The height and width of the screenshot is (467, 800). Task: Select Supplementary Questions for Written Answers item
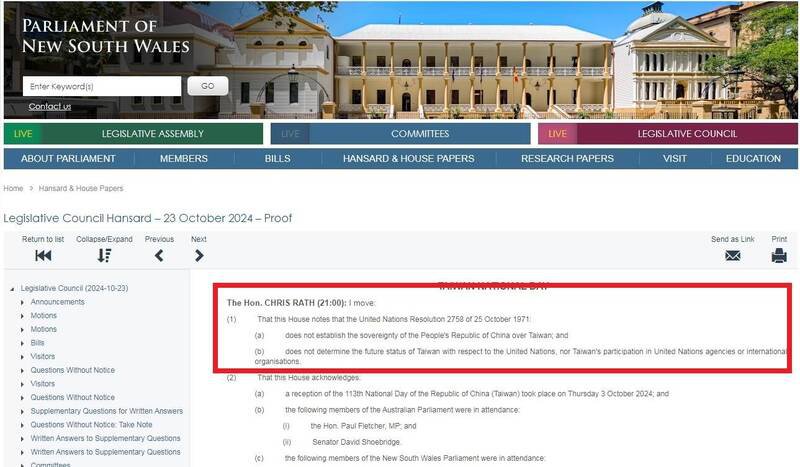[x=107, y=411]
